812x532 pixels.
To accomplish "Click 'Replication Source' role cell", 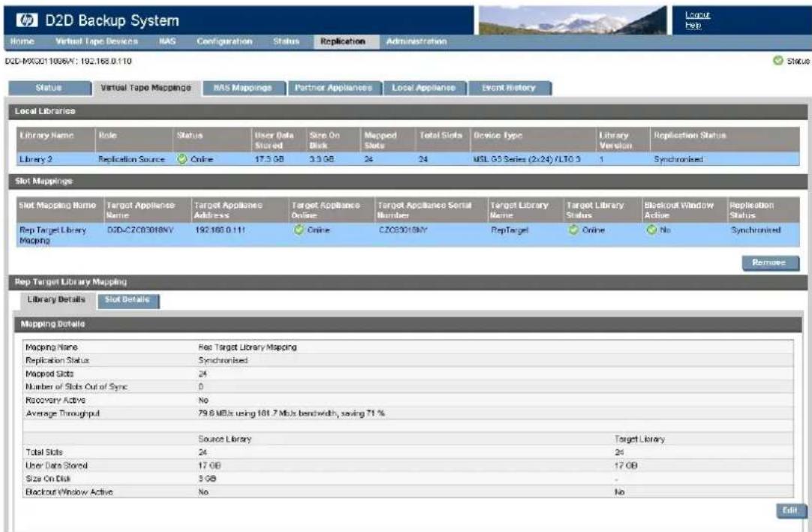I will coord(131,160).
